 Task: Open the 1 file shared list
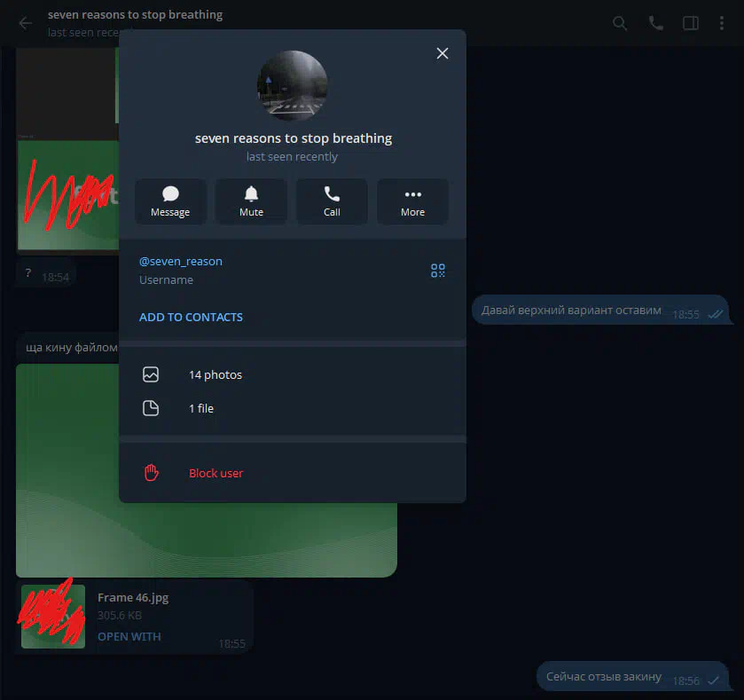(x=200, y=408)
